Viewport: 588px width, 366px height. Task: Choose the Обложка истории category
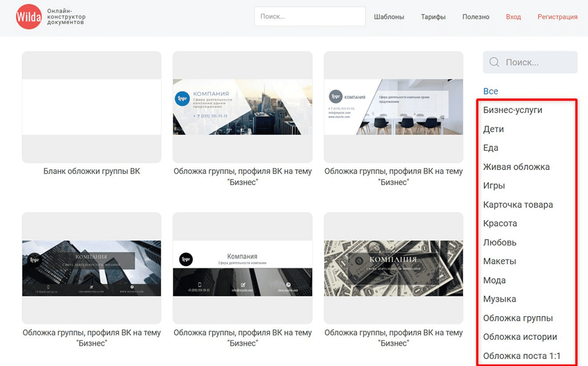(520, 337)
